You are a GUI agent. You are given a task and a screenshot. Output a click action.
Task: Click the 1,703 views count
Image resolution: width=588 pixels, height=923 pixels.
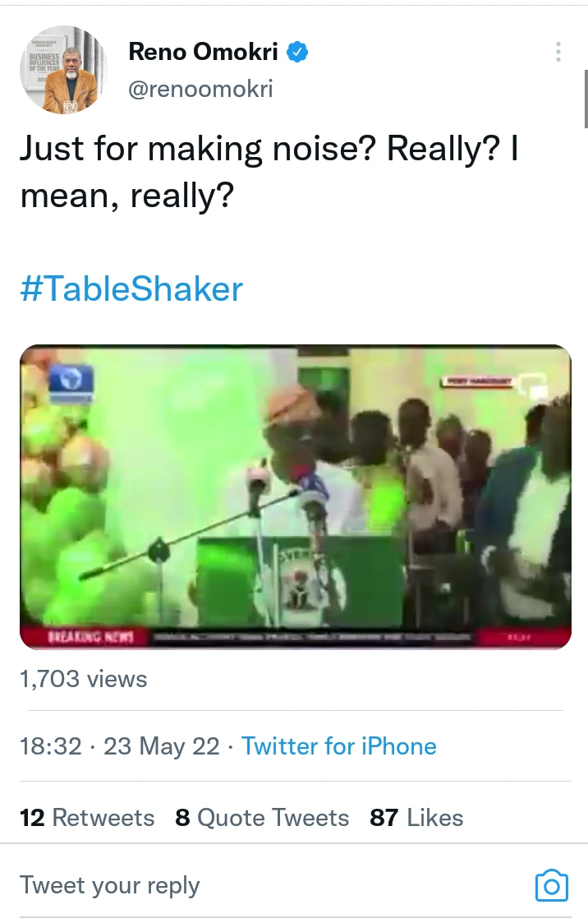83,679
